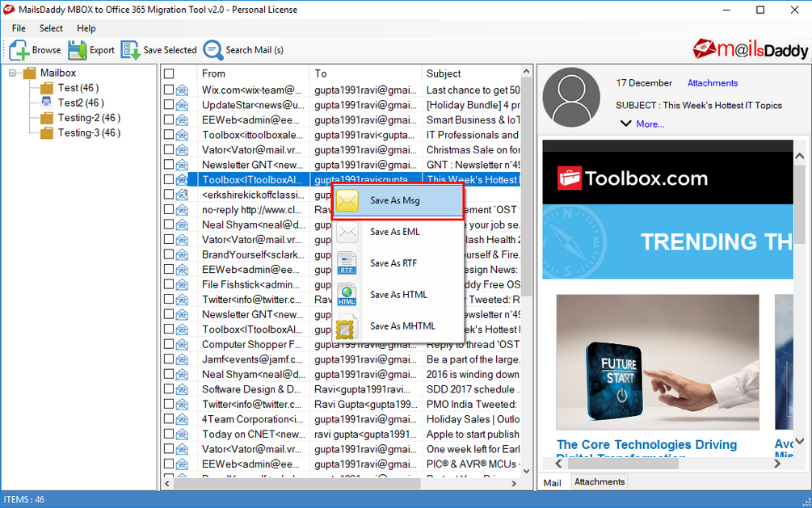Choose Save As Msg from the context menu
Image resolution: width=812 pixels, height=508 pixels.
click(x=396, y=199)
